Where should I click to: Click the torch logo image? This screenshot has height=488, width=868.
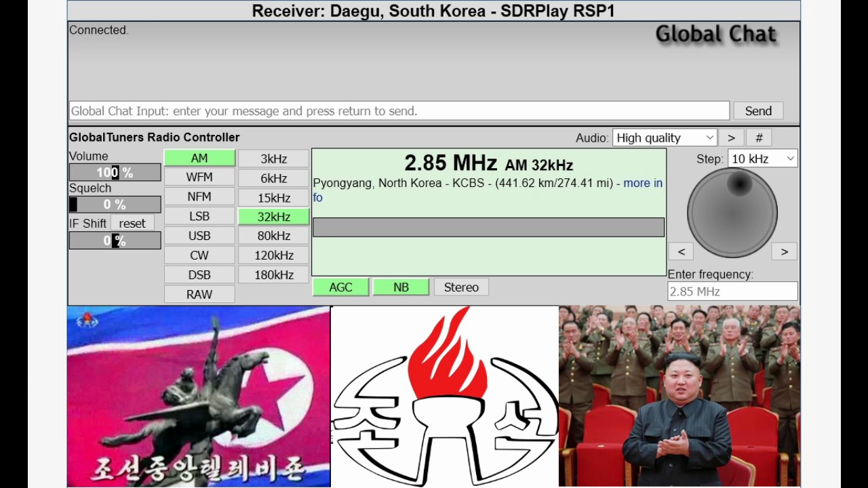[x=445, y=396]
